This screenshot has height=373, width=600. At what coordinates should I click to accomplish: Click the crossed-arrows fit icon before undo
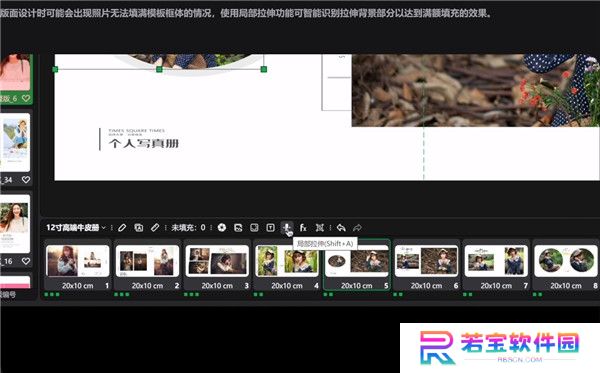tap(320, 228)
